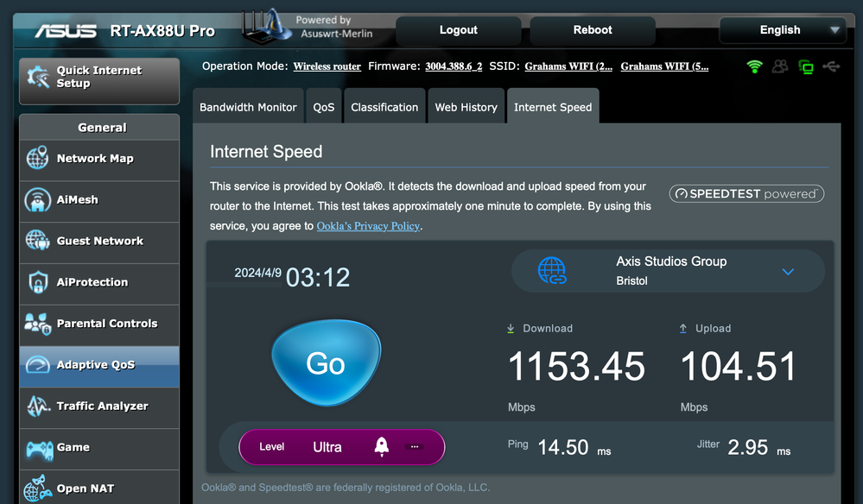Click the AiMesh icon in sidebar

point(37,199)
